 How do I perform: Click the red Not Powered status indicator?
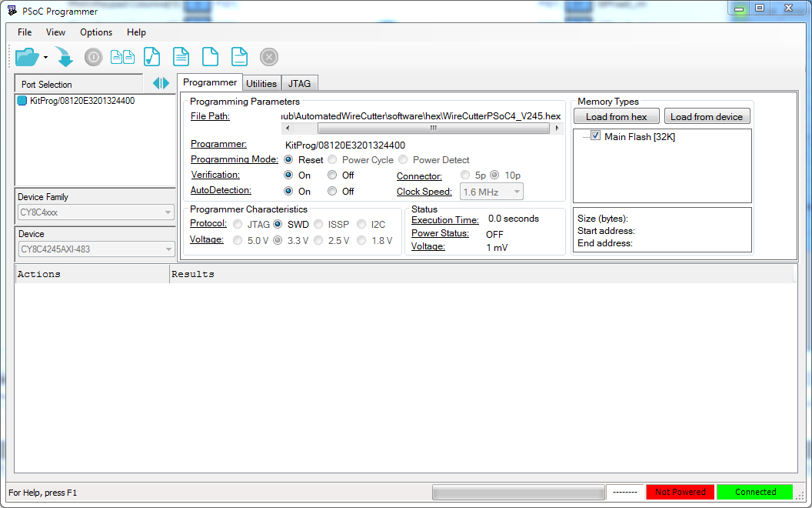point(680,492)
